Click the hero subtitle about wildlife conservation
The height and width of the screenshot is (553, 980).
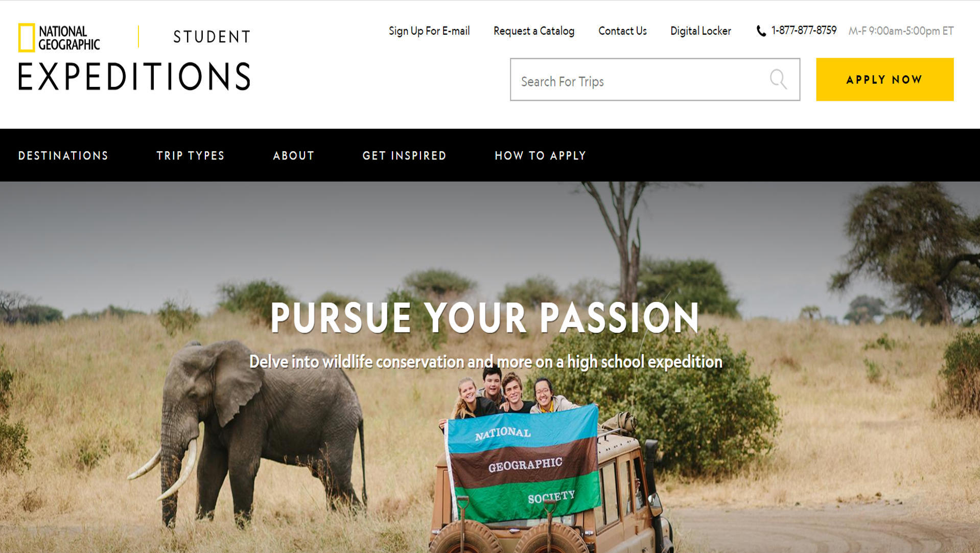485,362
